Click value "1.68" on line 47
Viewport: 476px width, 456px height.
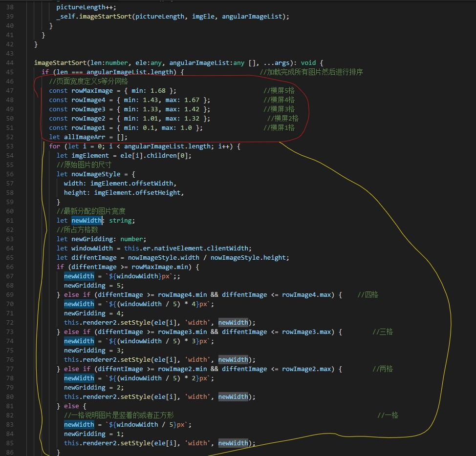158,91
